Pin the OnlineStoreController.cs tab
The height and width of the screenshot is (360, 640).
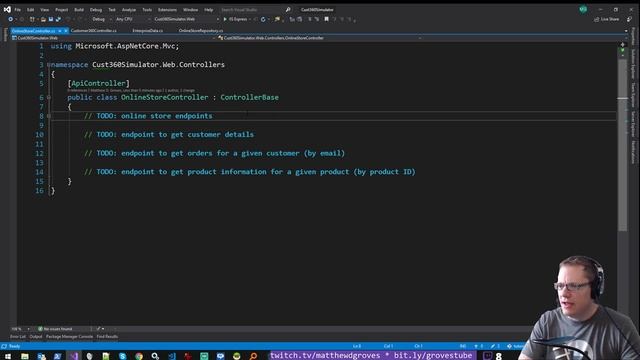click(x=60, y=31)
